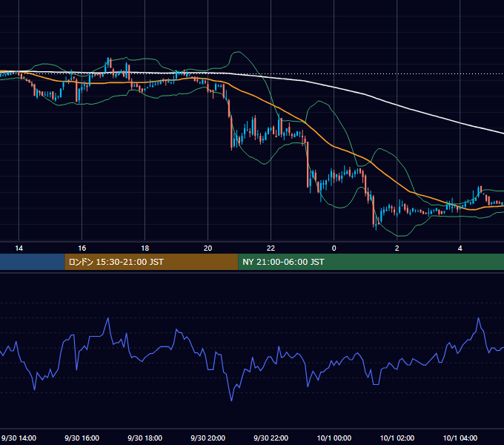Click the 10/1 04:00 time label
This screenshot has width=504, height=445.
tap(460, 438)
